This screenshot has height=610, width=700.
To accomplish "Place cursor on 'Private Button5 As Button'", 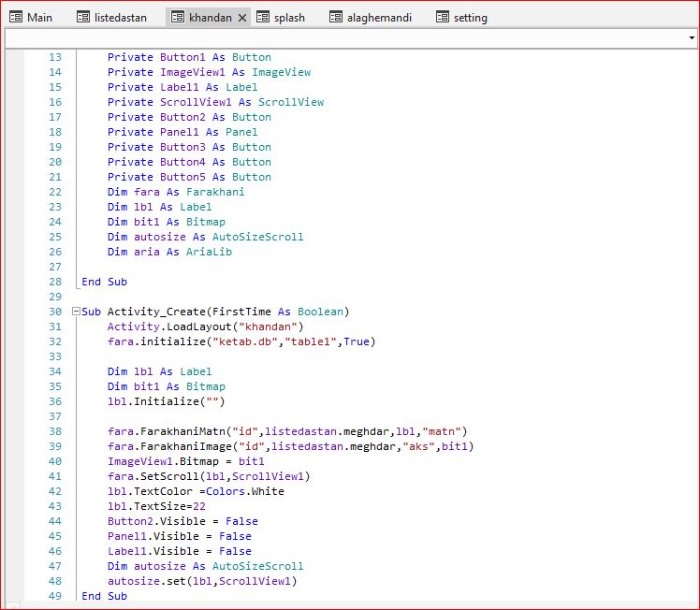I will [x=189, y=177].
